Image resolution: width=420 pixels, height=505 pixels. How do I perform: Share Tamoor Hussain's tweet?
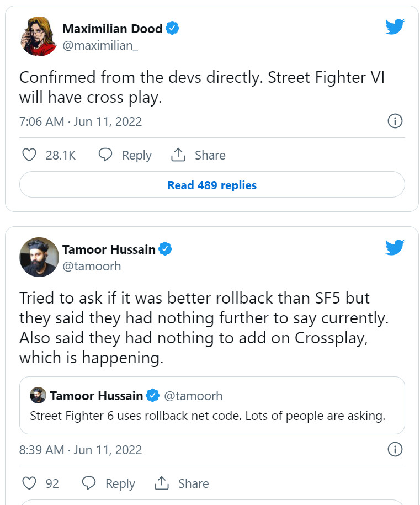point(182,483)
